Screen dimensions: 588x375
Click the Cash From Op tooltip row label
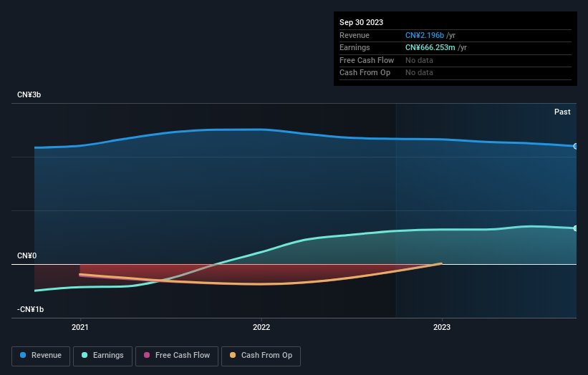(x=365, y=73)
